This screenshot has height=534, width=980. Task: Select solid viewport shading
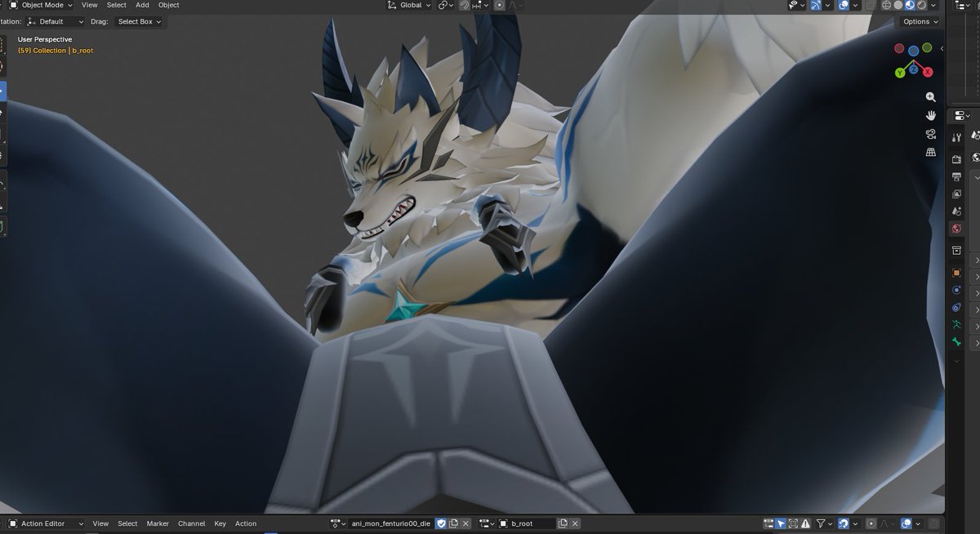898,5
